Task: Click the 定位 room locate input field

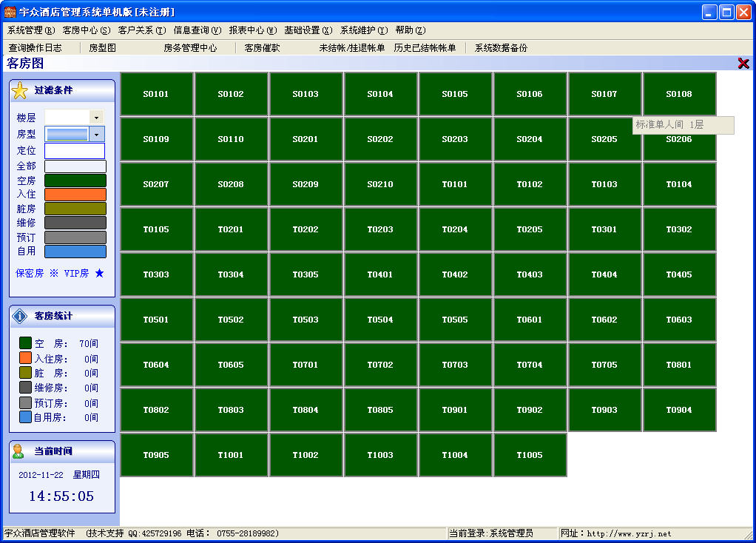Action: point(75,151)
